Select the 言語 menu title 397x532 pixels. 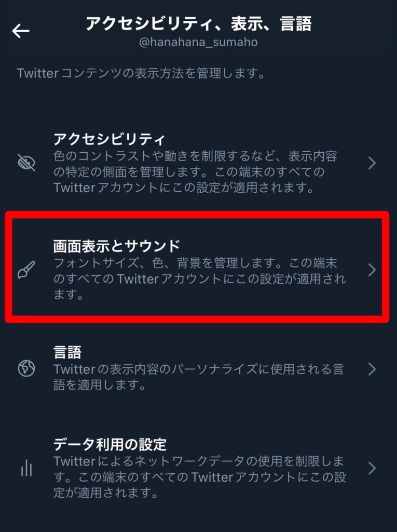point(67,352)
